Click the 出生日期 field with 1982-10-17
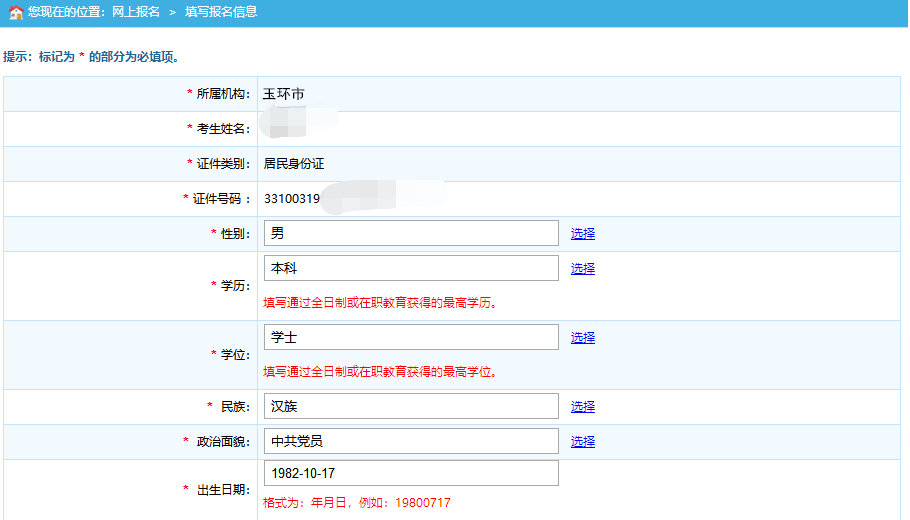Screen dimensions: 910x520 pos(411,473)
